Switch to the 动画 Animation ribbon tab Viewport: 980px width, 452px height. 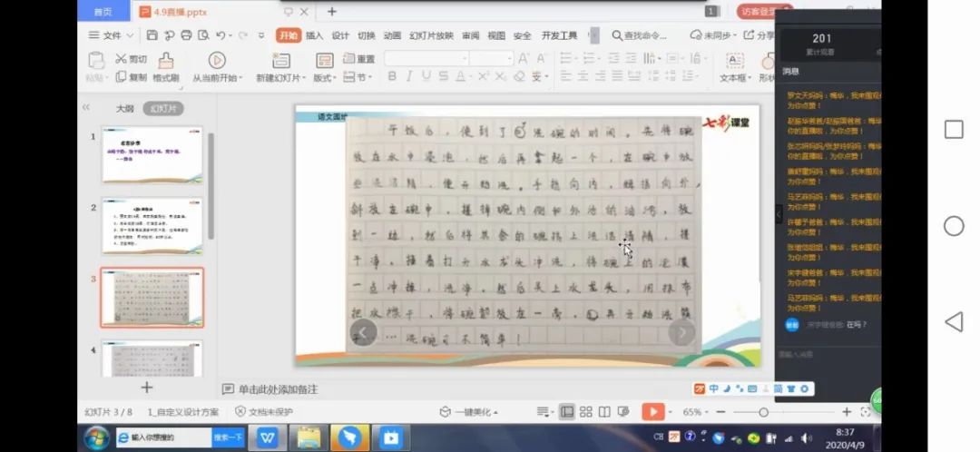tap(392, 35)
